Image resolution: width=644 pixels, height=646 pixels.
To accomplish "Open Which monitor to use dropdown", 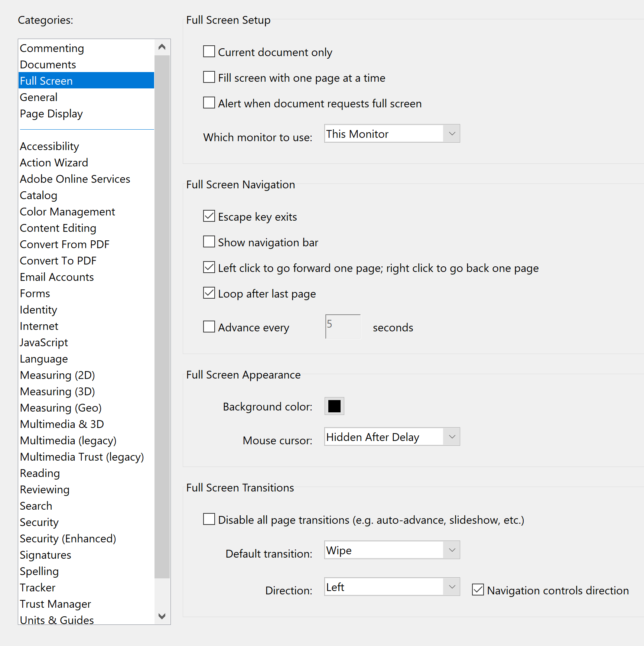I will pyautogui.click(x=392, y=133).
